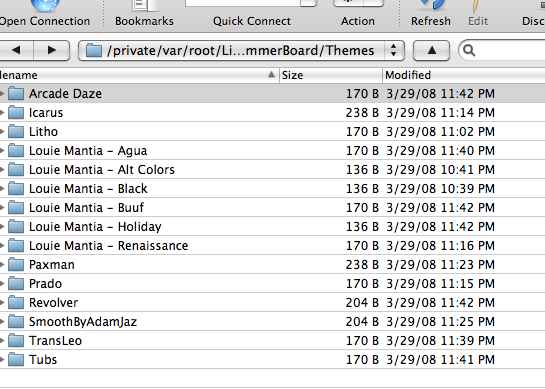Image resolution: width=545 pixels, height=389 pixels.
Task: Click the 11:41 PM modified date
Action: [x=440, y=359]
